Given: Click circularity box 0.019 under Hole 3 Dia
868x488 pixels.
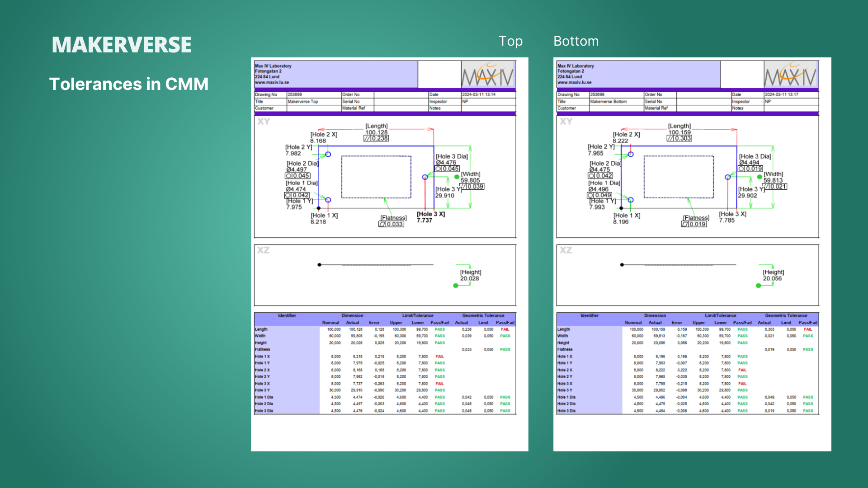Looking at the screenshot, I should [x=750, y=169].
